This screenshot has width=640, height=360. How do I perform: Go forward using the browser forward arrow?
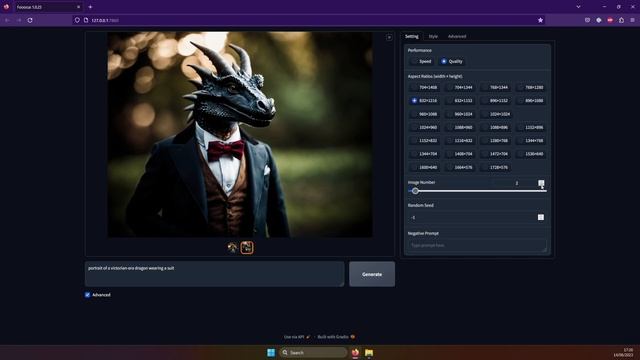click(x=18, y=20)
